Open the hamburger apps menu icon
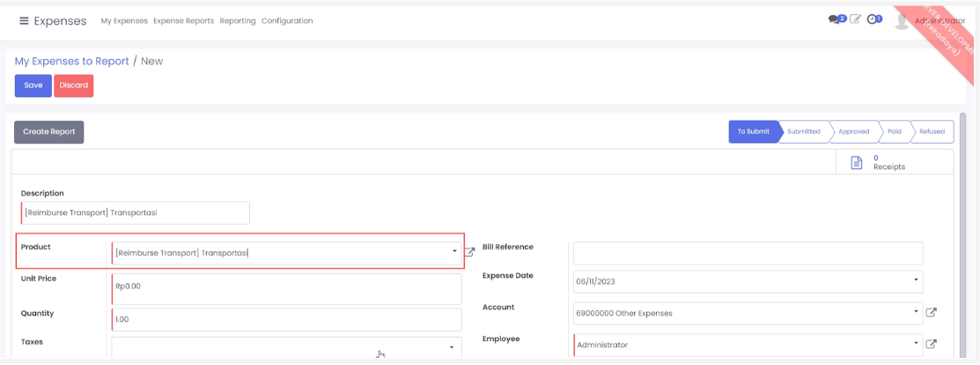 [24, 21]
